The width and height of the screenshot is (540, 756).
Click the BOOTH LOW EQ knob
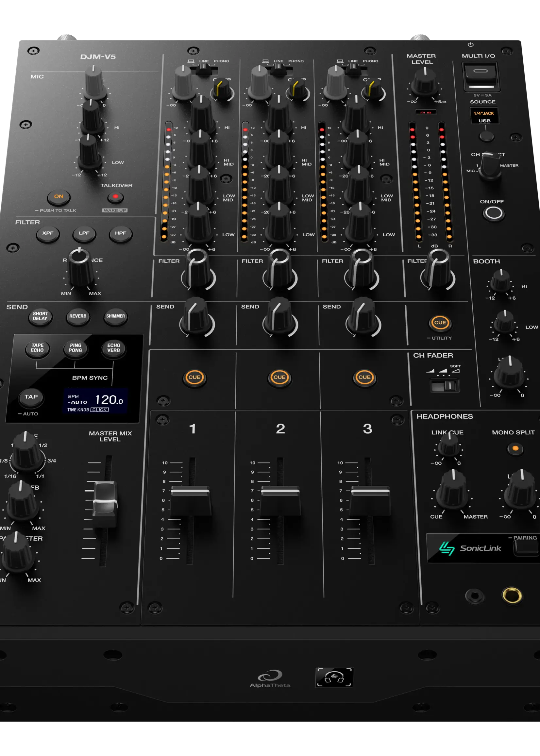pyautogui.click(x=504, y=322)
